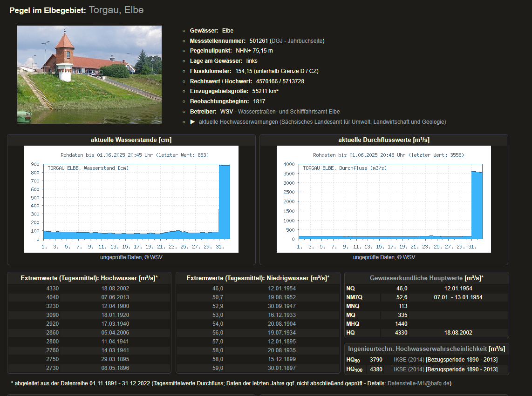
Task: Open IKSE (2014) link in HQ50 row
Action: point(409,360)
